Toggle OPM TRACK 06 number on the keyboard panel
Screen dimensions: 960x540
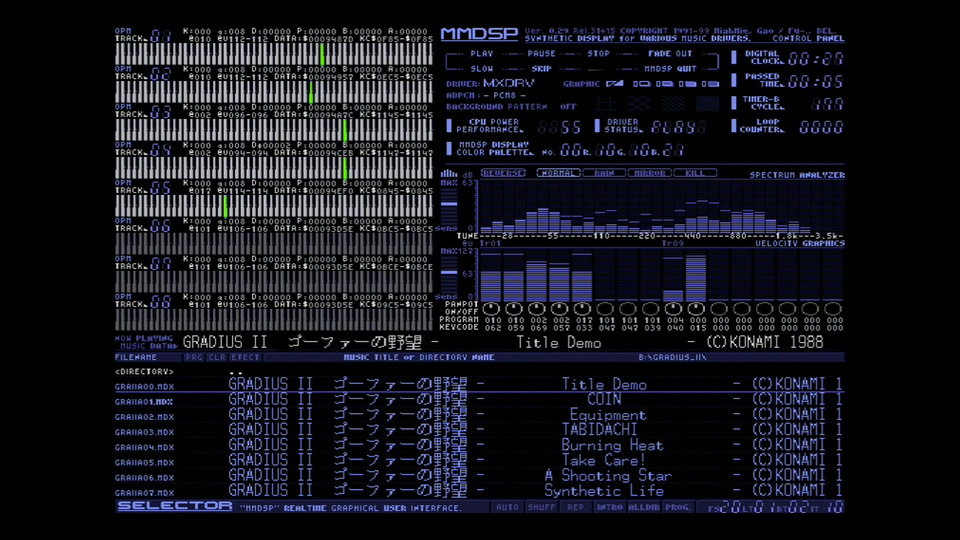click(x=160, y=226)
